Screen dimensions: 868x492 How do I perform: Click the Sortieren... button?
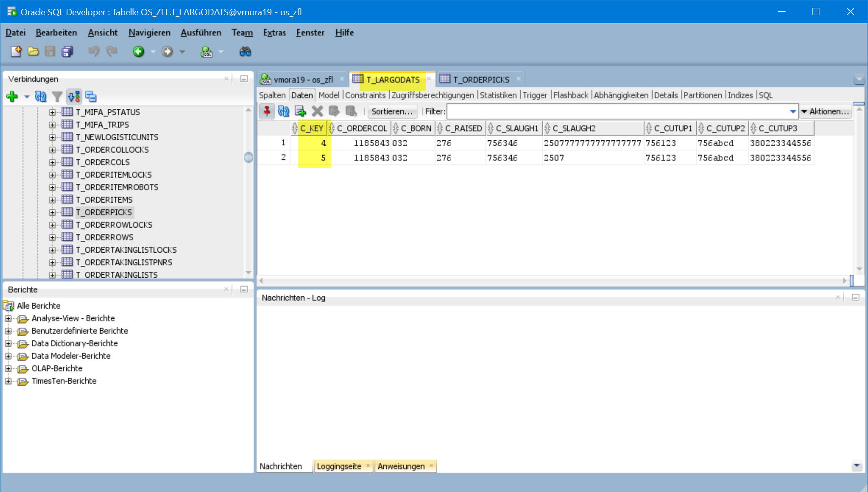coord(392,111)
